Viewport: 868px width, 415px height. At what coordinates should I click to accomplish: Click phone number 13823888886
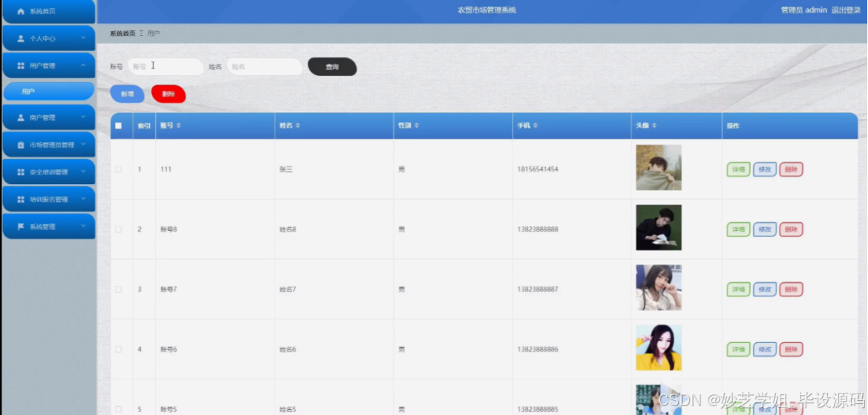[538, 350]
